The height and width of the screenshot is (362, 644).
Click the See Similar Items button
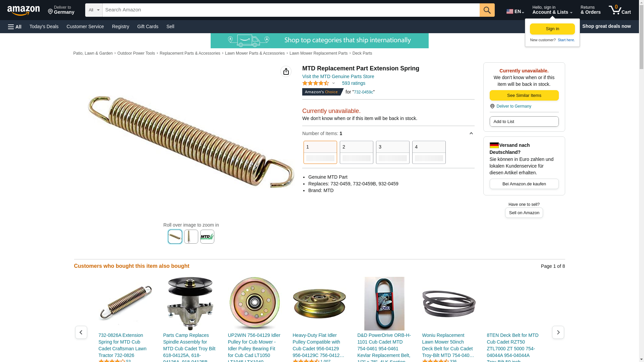tap(524, 95)
